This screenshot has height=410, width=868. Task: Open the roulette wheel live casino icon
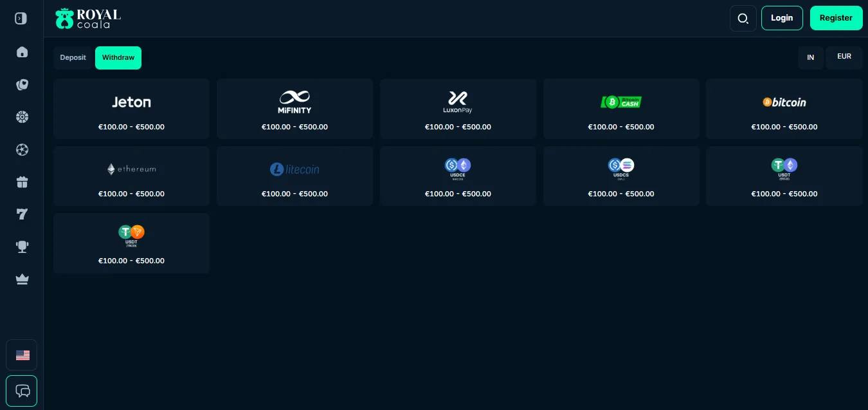click(x=22, y=117)
